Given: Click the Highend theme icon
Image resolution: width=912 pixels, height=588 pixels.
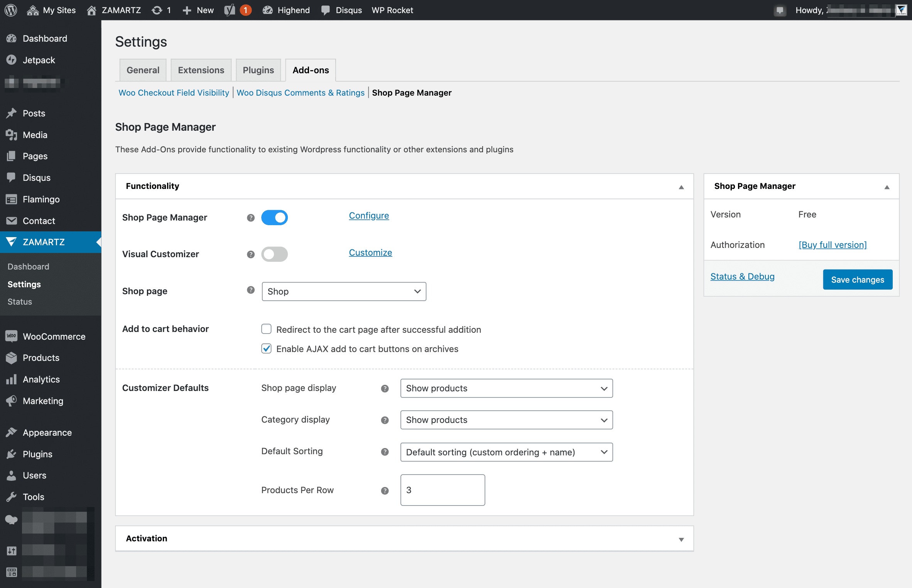Looking at the screenshot, I should (x=268, y=10).
